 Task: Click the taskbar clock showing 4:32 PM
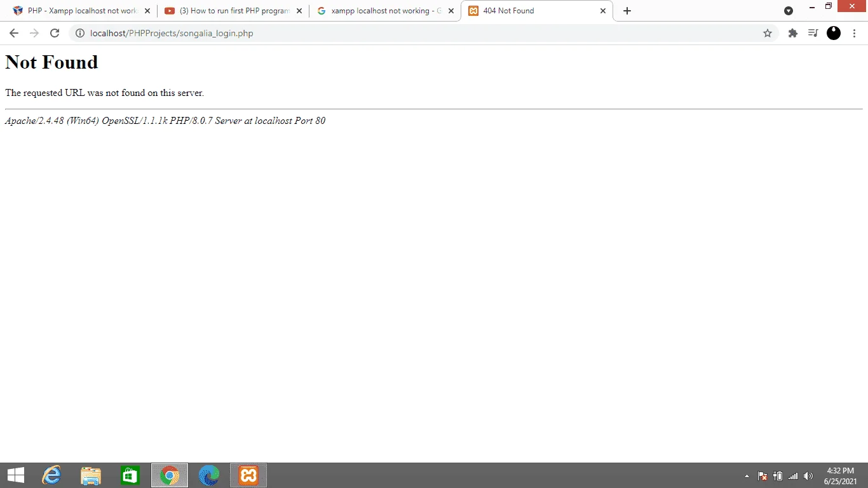tap(841, 476)
